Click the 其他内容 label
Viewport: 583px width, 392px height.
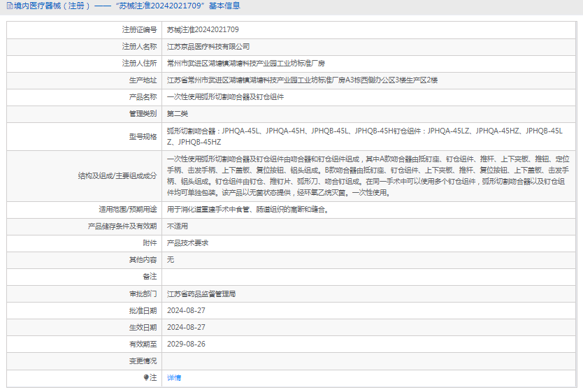[143, 260]
